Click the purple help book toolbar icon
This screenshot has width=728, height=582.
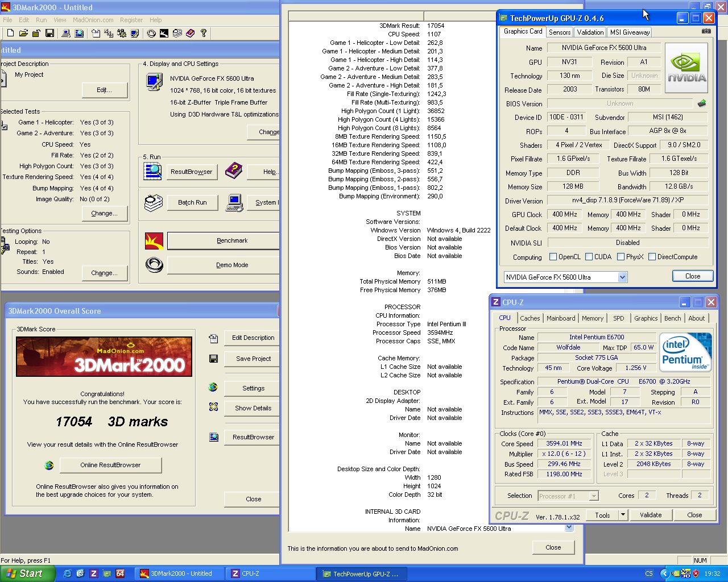click(x=191, y=34)
